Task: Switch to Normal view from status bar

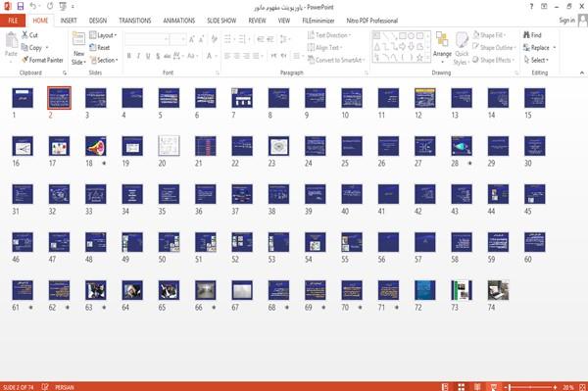Action: click(445, 387)
